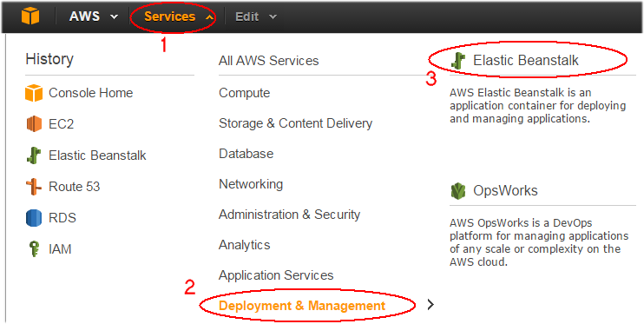Select the Networking category

[x=251, y=184]
